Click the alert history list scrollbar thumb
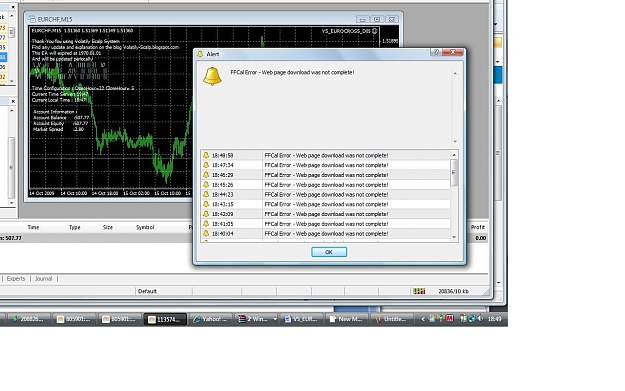Viewport: 625px width, 391px height. tap(454, 173)
